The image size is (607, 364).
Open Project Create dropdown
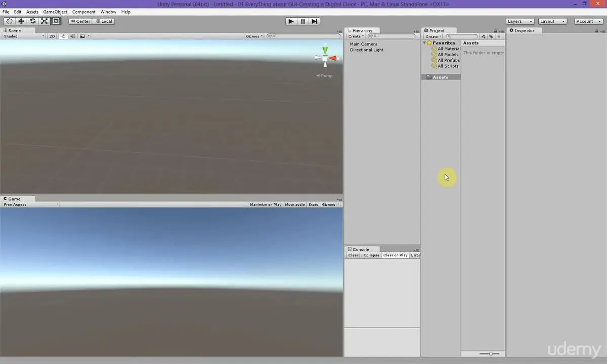433,36
